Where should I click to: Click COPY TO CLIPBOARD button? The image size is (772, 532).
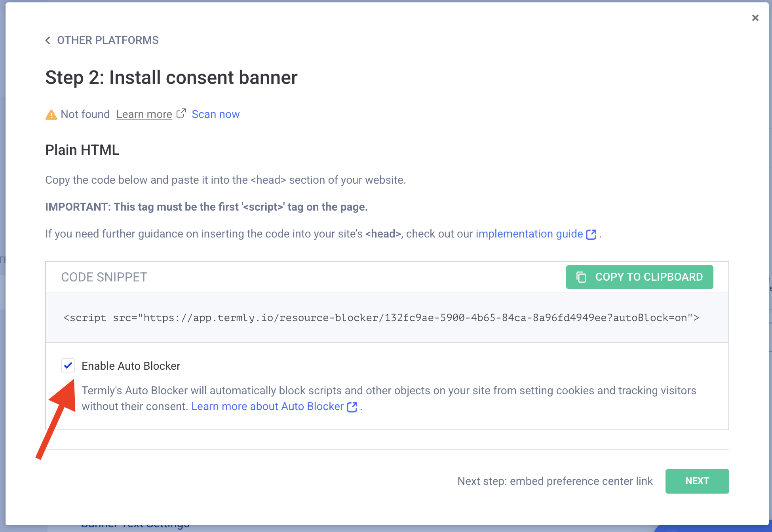pyautogui.click(x=639, y=277)
